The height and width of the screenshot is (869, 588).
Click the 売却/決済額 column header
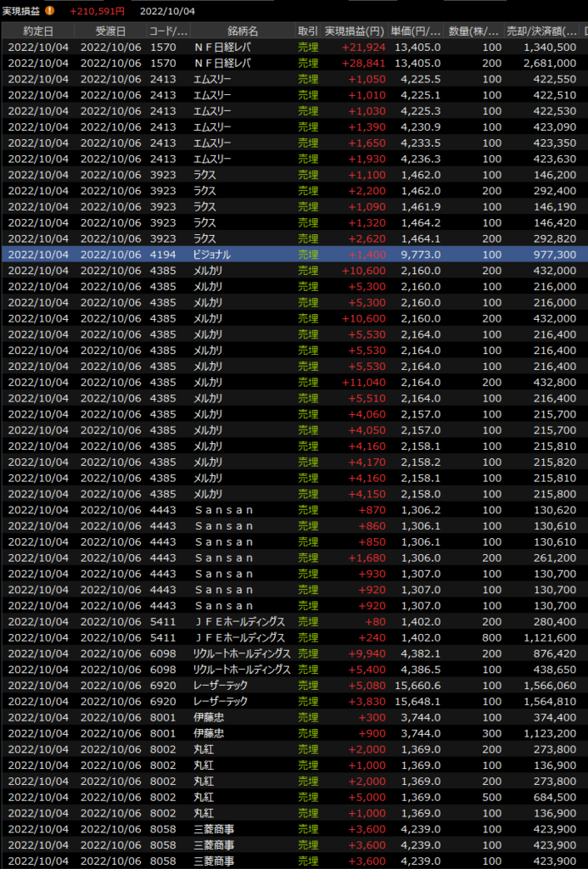[x=541, y=31]
